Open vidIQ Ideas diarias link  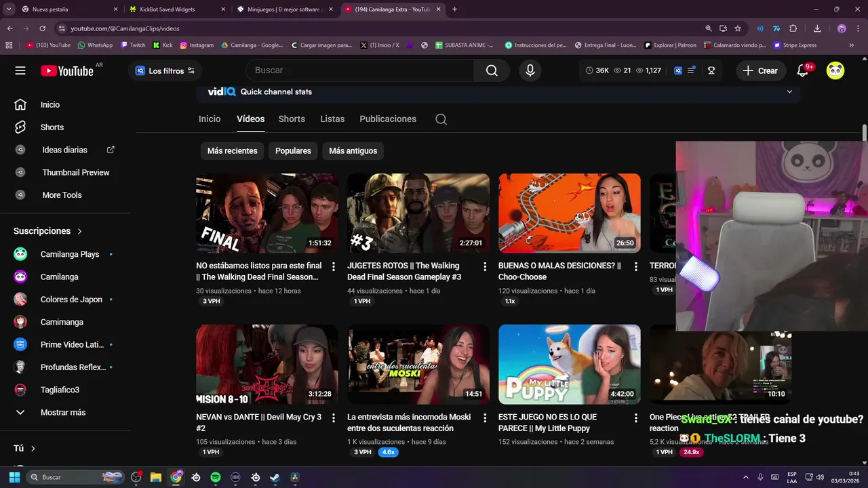tap(66, 150)
